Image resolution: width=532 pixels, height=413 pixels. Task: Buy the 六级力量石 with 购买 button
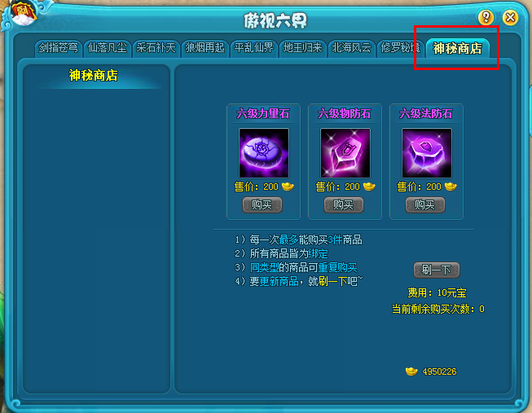(262, 204)
